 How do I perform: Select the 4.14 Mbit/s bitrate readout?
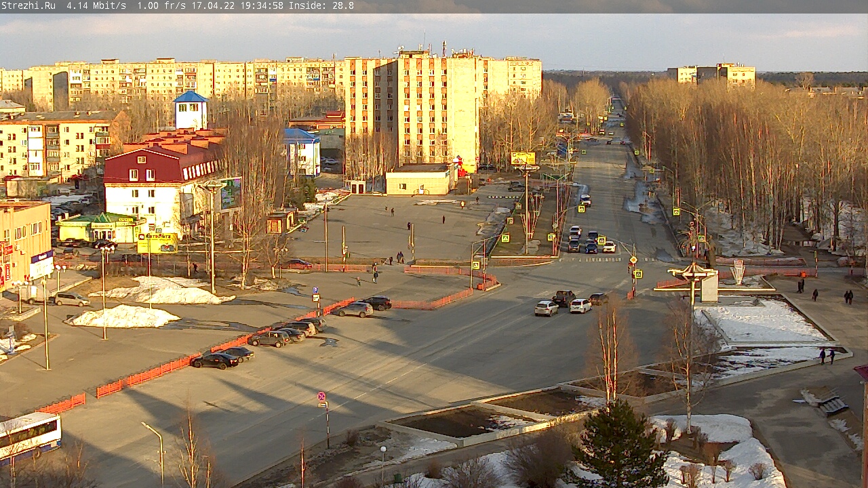(96, 5)
